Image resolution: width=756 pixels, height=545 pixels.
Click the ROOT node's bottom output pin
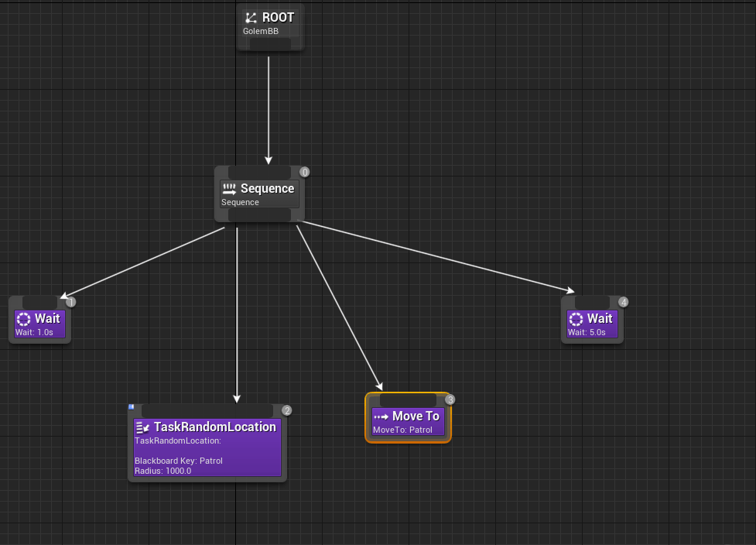(x=270, y=45)
